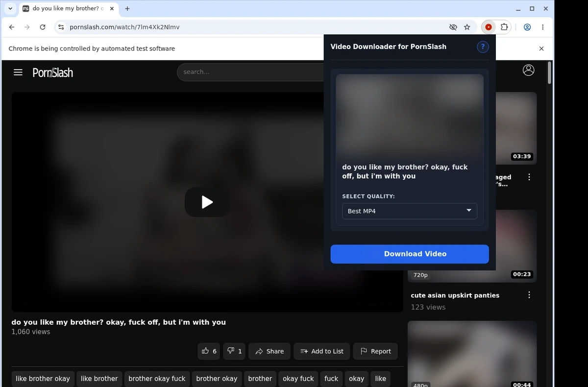Select the active browser tab
Screen dimensions: 588x387
pos(69,8)
